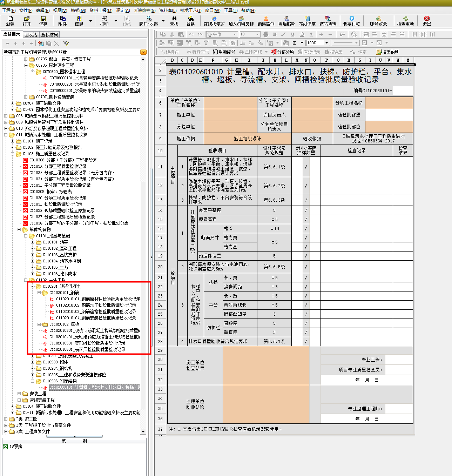The width and height of the screenshot is (452, 476).
Task: Open dropdown arrow next to 打印
Action: [x=116, y=21]
